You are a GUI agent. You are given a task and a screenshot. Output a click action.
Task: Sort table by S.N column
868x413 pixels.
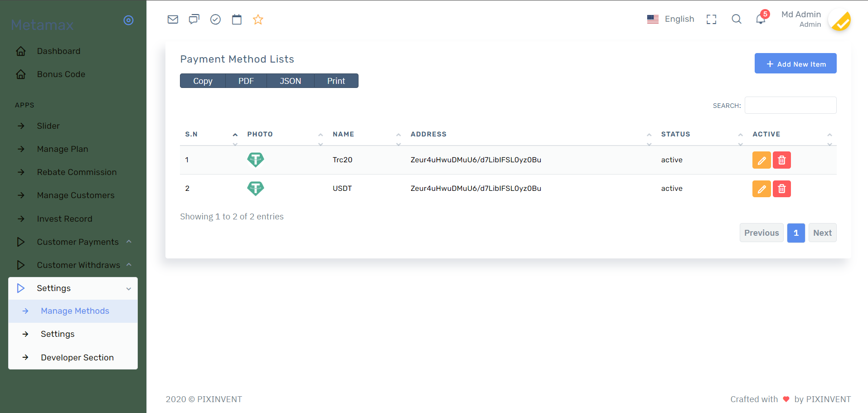pos(211,134)
